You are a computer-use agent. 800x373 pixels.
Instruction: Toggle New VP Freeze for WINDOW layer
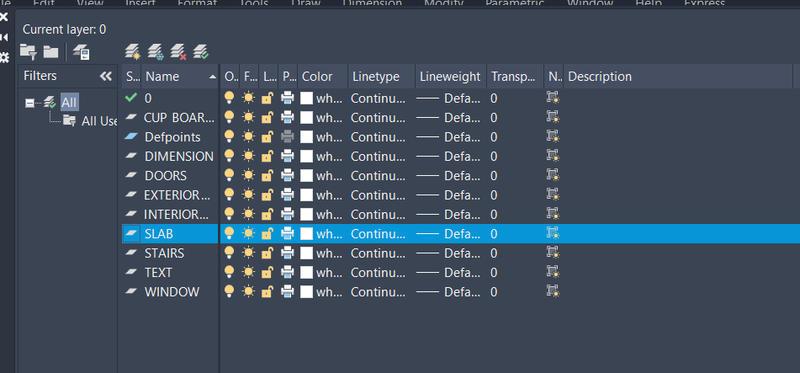[x=553, y=291]
